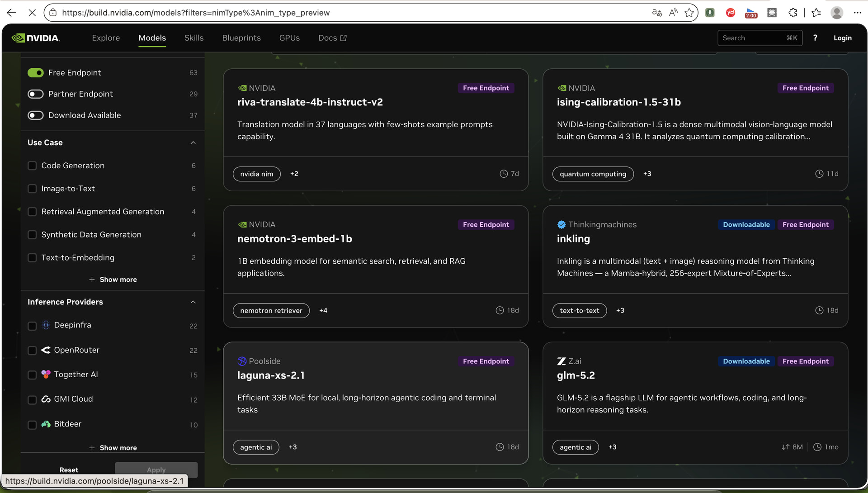Viewport: 868px width, 493px height.
Task: Click the Thinkingmachines verified badge icon
Action: pos(561,225)
